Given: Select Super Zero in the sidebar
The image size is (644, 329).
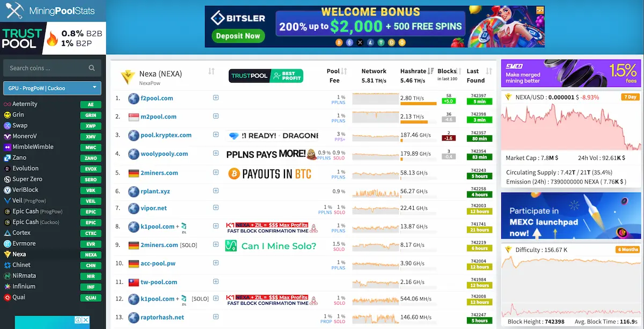Looking at the screenshot, I should pos(28,179).
